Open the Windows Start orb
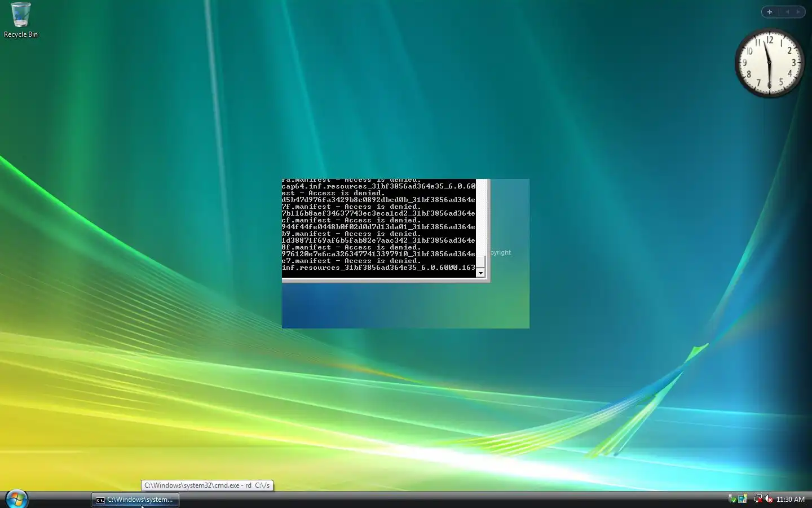The height and width of the screenshot is (508, 812). click(x=16, y=499)
